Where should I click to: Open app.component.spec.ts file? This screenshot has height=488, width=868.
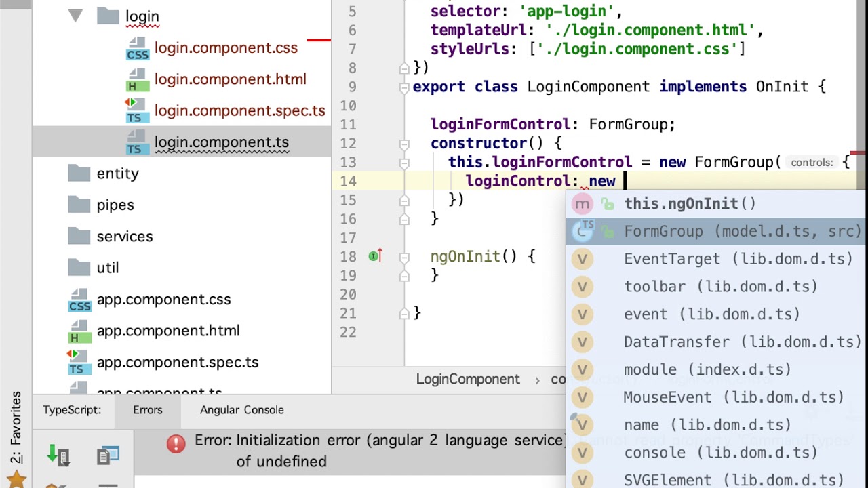178,362
